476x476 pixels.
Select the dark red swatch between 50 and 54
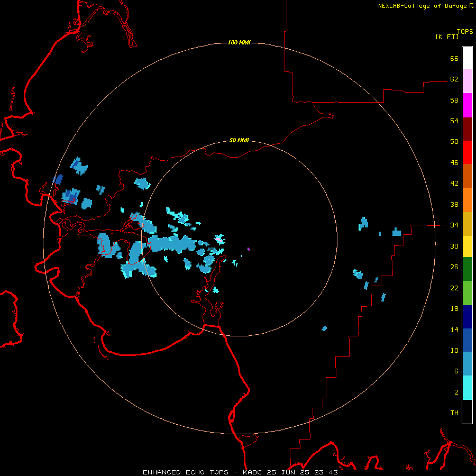(467, 129)
